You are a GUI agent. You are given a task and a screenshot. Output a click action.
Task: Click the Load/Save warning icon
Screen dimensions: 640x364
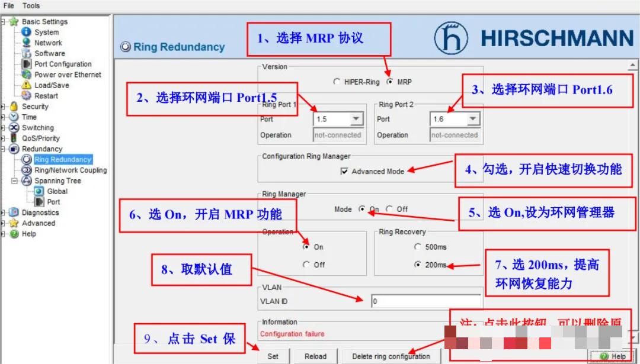click(27, 85)
